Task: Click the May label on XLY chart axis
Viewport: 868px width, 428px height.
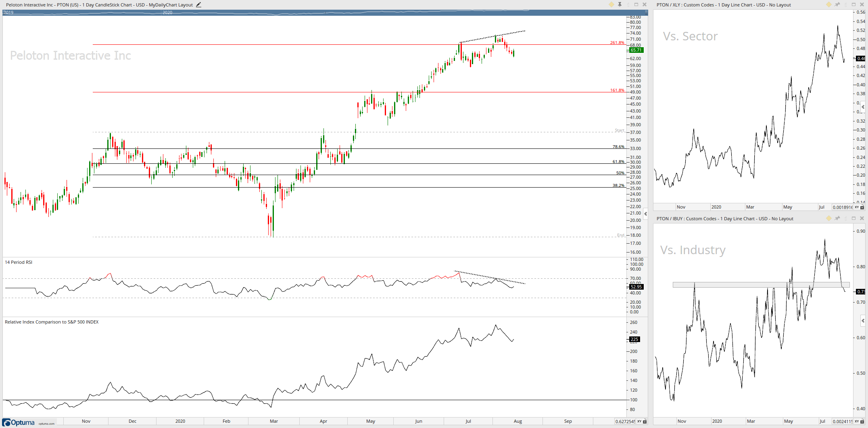Action: tap(788, 207)
